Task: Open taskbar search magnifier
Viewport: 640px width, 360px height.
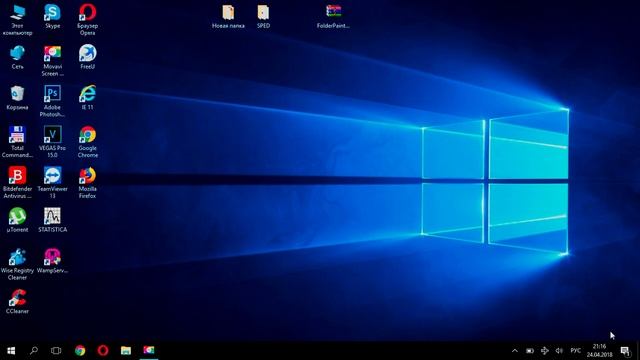Action: (34, 351)
